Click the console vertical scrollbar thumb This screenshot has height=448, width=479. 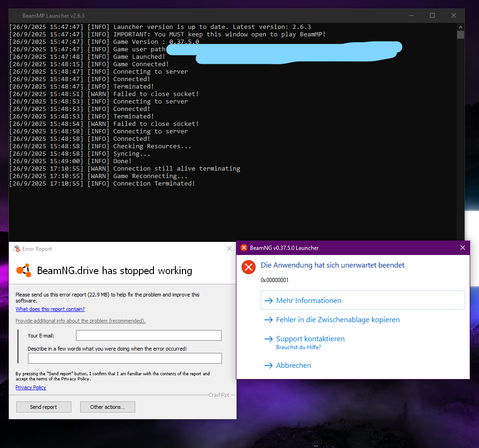[461, 34]
